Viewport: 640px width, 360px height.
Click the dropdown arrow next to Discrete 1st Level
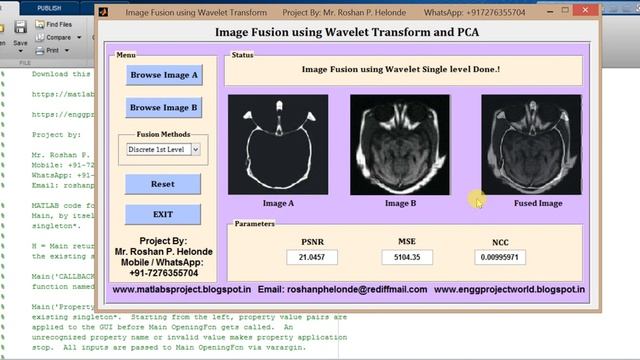click(x=196, y=150)
